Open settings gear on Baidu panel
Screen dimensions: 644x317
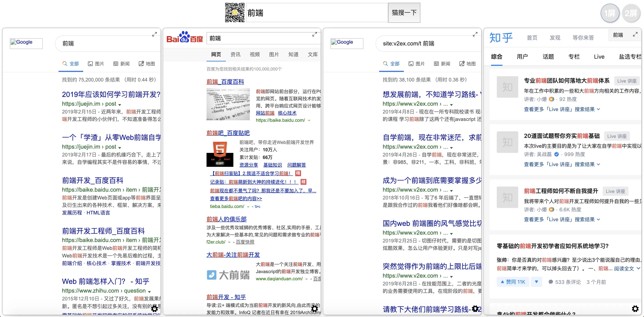click(x=314, y=309)
